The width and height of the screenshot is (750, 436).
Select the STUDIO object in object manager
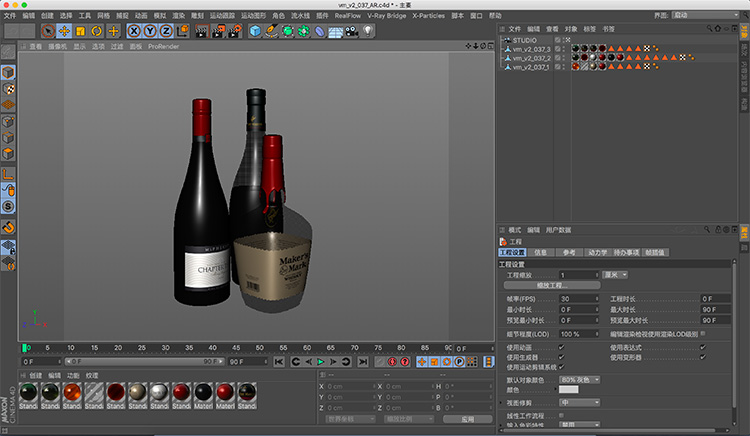pos(524,40)
